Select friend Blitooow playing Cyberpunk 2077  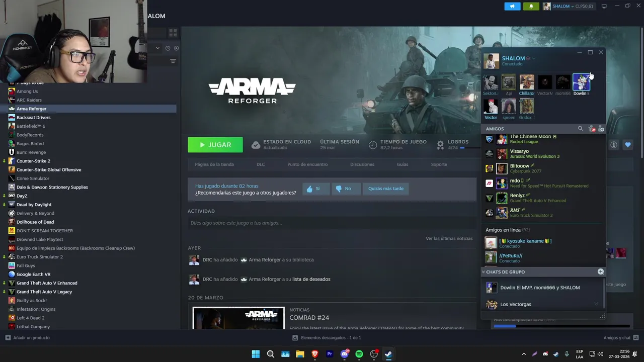tap(543, 168)
